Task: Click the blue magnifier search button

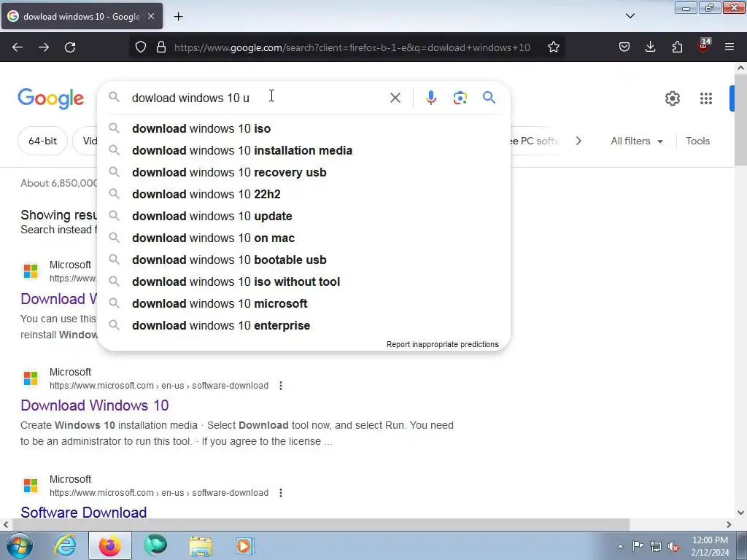Action: pyautogui.click(x=489, y=98)
